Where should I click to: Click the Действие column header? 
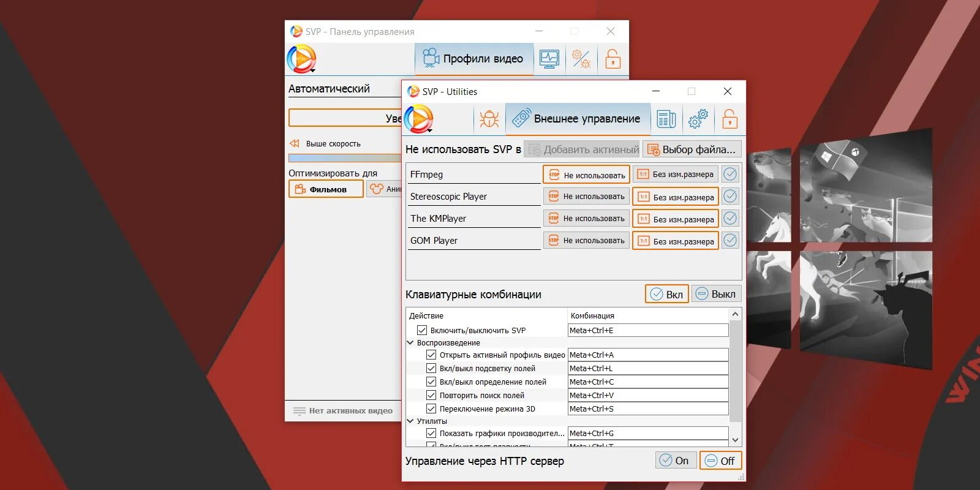tap(487, 315)
